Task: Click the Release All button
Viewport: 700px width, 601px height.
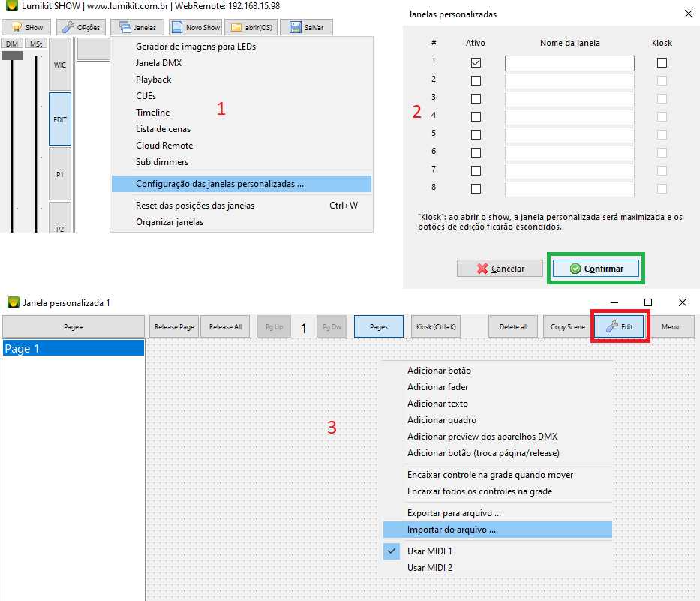Action: [x=225, y=327]
